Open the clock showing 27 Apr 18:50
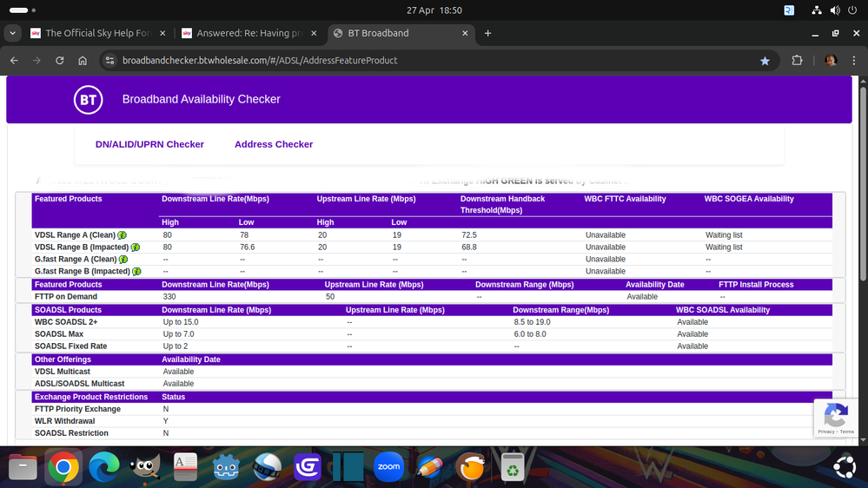The width and height of the screenshot is (868, 488). pos(434,10)
